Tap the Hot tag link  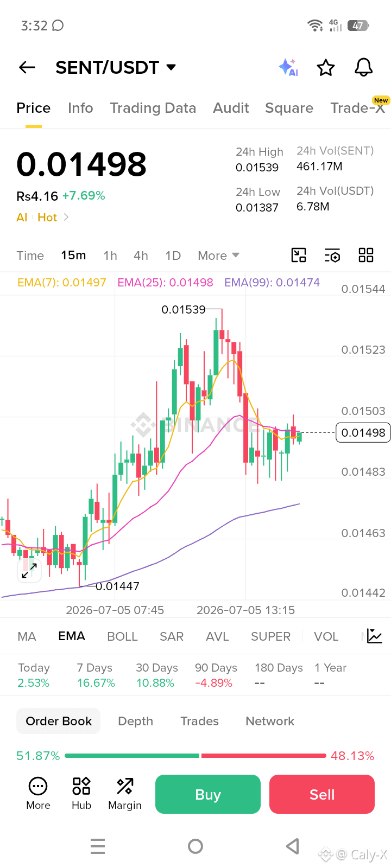pos(47,218)
